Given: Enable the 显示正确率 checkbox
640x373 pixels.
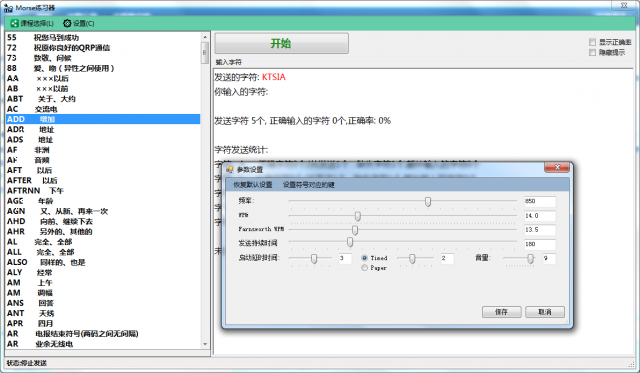Looking at the screenshot, I should click(592, 42).
